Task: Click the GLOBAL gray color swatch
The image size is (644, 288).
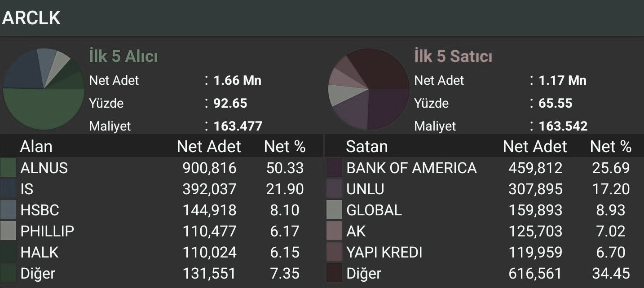Action: point(335,210)
